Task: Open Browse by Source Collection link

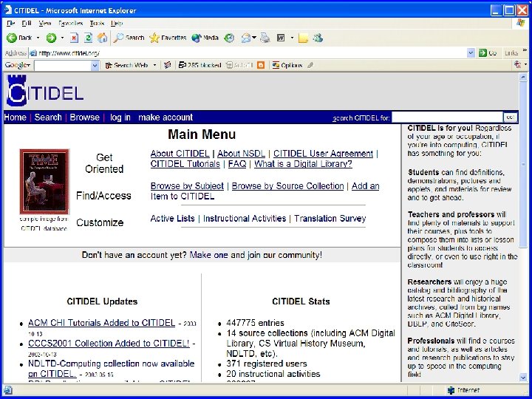Action: pyautogui.click(x=287, y=186)
